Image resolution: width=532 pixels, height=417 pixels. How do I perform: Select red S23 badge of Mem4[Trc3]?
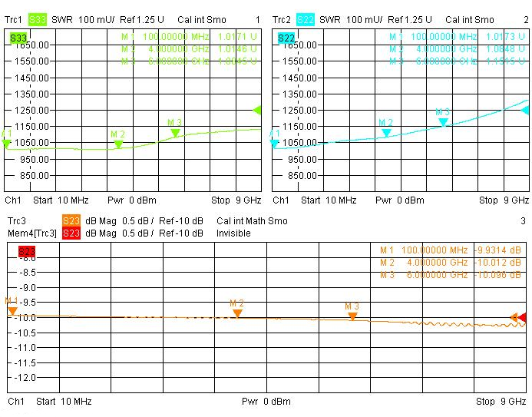[x=71, y=233]
